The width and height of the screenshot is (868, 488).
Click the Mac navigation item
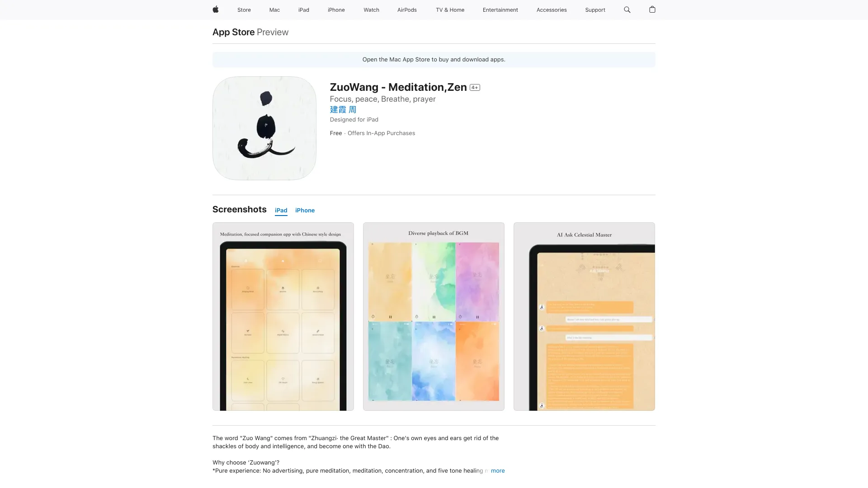274,9
